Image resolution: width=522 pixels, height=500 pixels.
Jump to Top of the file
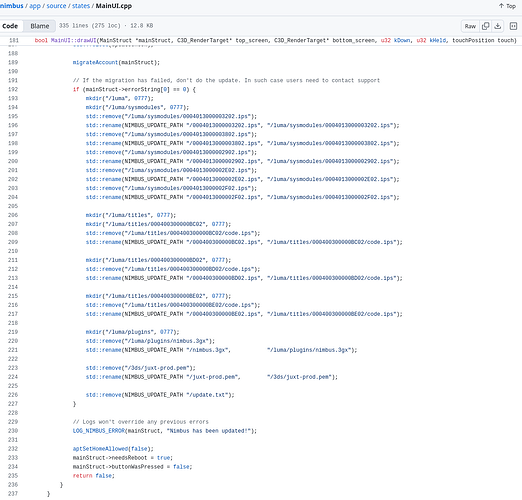(507, 6)
